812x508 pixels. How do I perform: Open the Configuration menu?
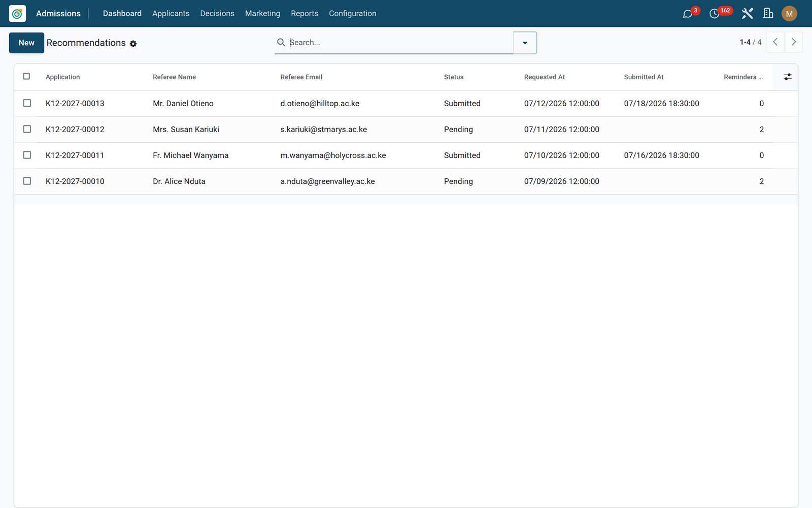tap(353, 14)
